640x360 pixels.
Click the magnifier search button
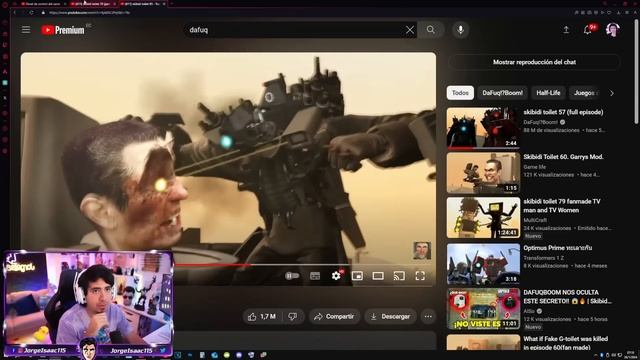(x=431, y=30)
